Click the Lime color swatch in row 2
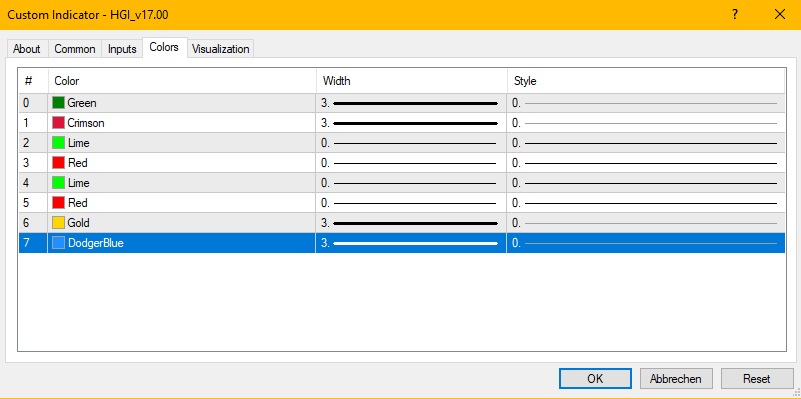This screenshot has height=399, width=801. 58,143
